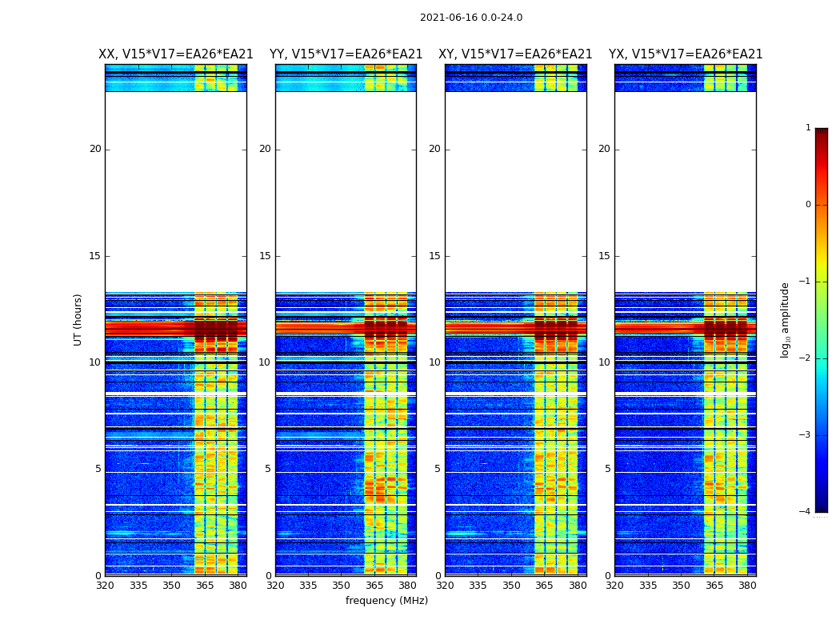Image resolution: width=840 pixels, height=640 pixels.
Task: Click the 365 tick label under YY panel
Action: (x=374, y=585)
